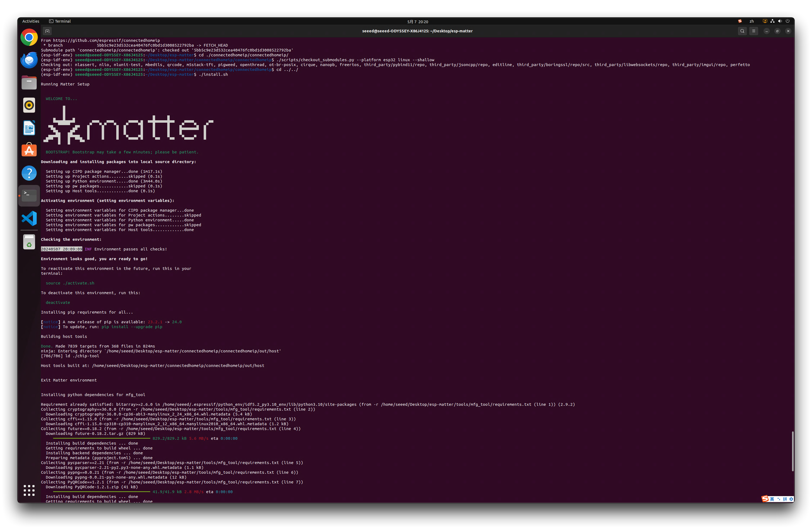Click the new tab button in terminal header
The width and height of the screenshot is (812, 529).
click(47, 31)
